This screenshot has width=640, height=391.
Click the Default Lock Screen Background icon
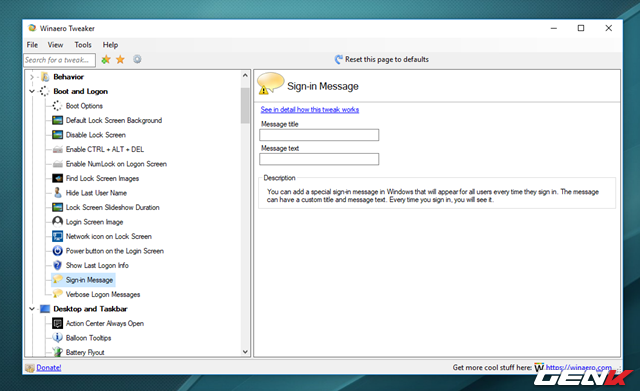(x=57, y=120)
